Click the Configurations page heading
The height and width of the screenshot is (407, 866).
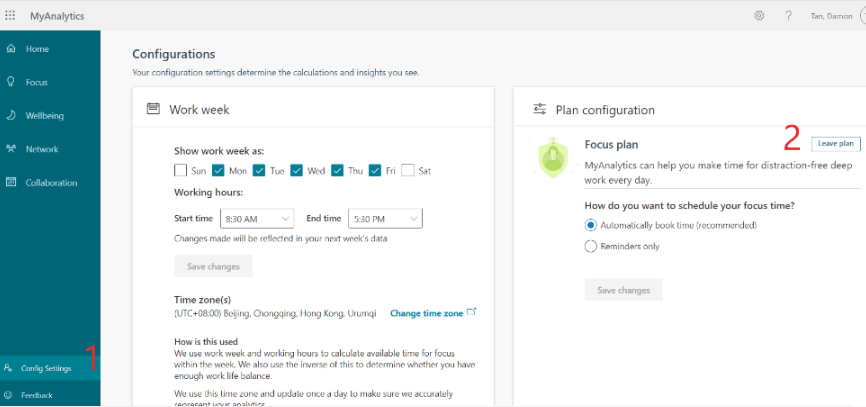point(173,54)
